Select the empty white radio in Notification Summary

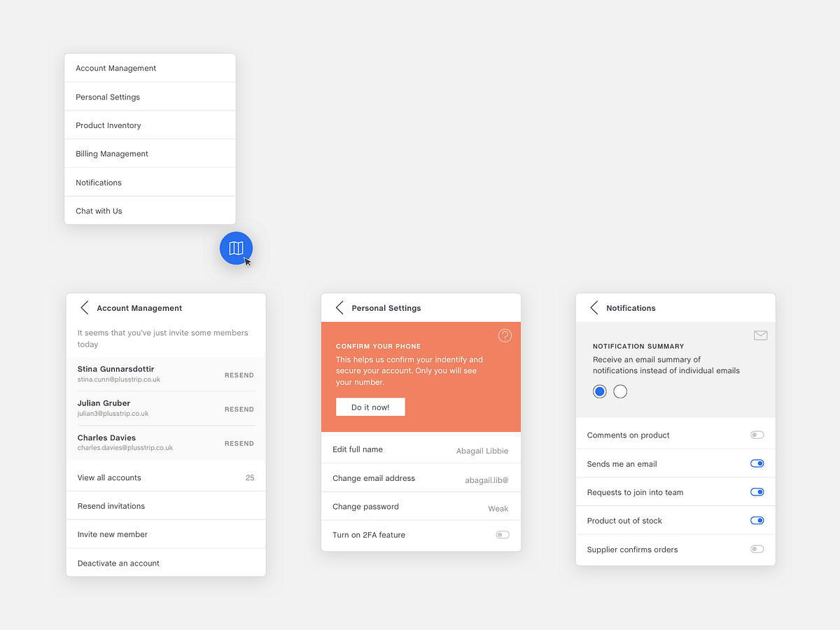619,391
